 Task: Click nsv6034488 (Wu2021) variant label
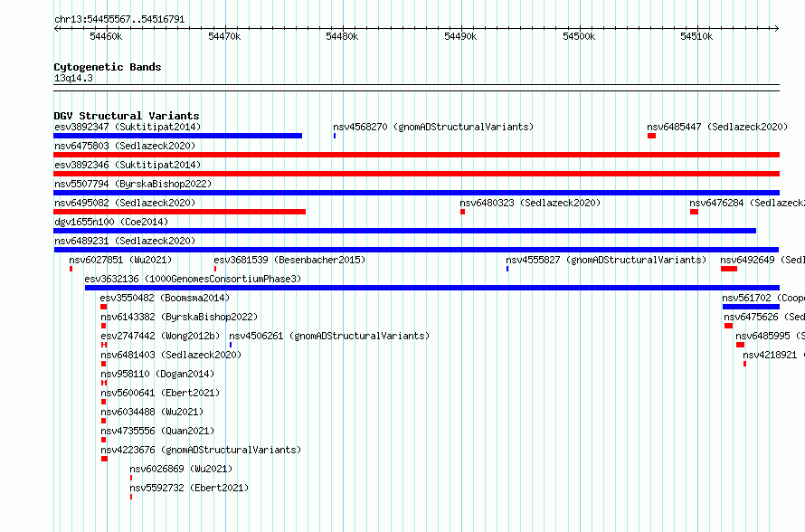152,412
